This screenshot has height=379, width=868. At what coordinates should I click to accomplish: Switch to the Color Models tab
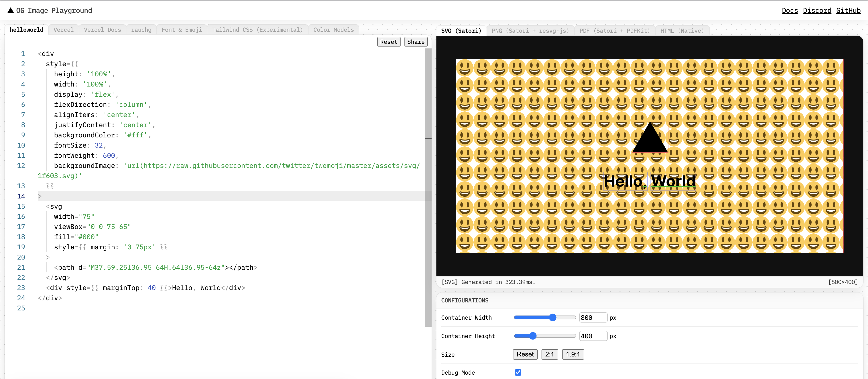click(333, 30)
